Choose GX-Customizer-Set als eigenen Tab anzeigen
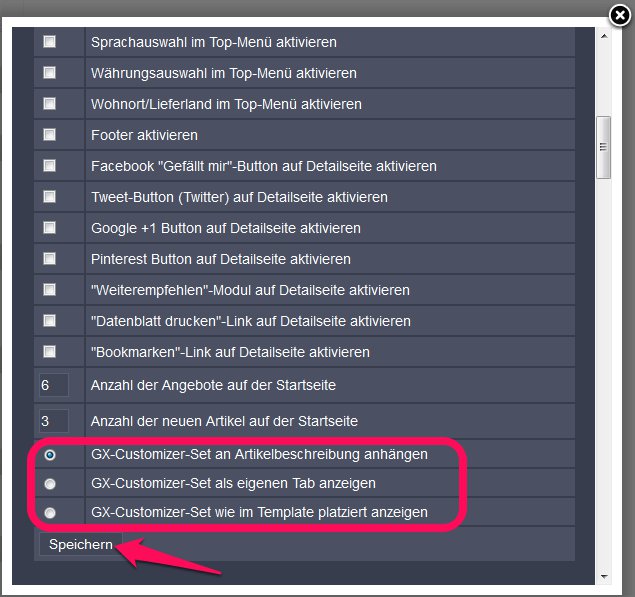This screenshot has height=597, width=635. click(x=50, y=484)
